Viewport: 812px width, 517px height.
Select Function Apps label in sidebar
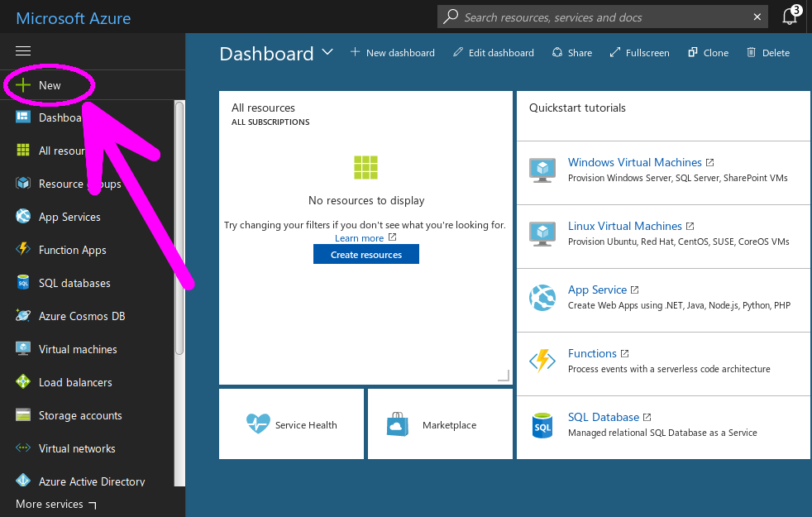[73, 250]
